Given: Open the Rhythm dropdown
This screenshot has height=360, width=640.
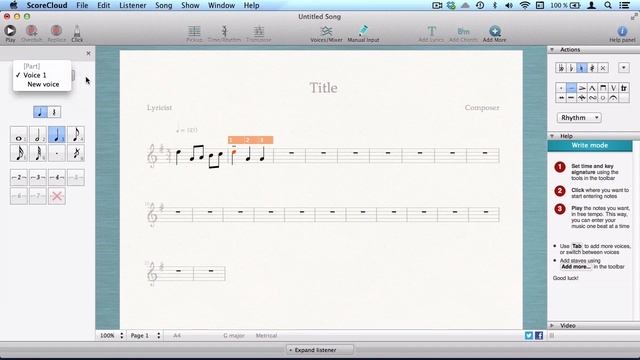Looking at the screenshot, I should [579, 118].
